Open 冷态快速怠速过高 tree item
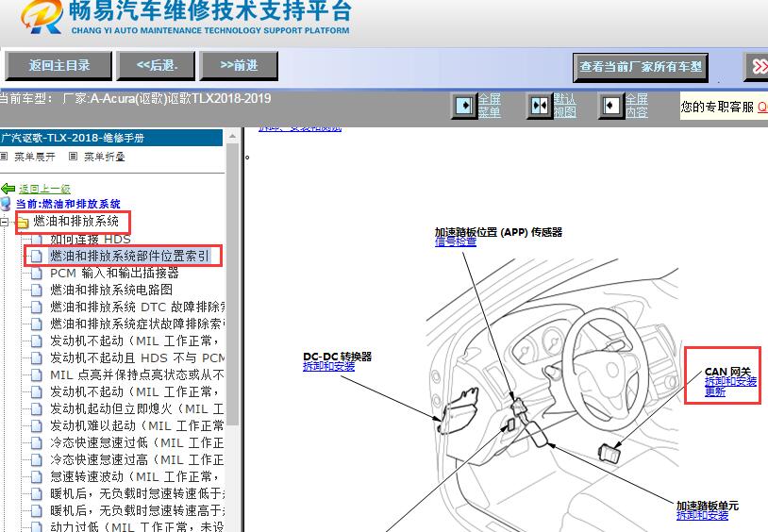Screen dimensions: 768x532 pyautogui.click(x=138, y=460)
